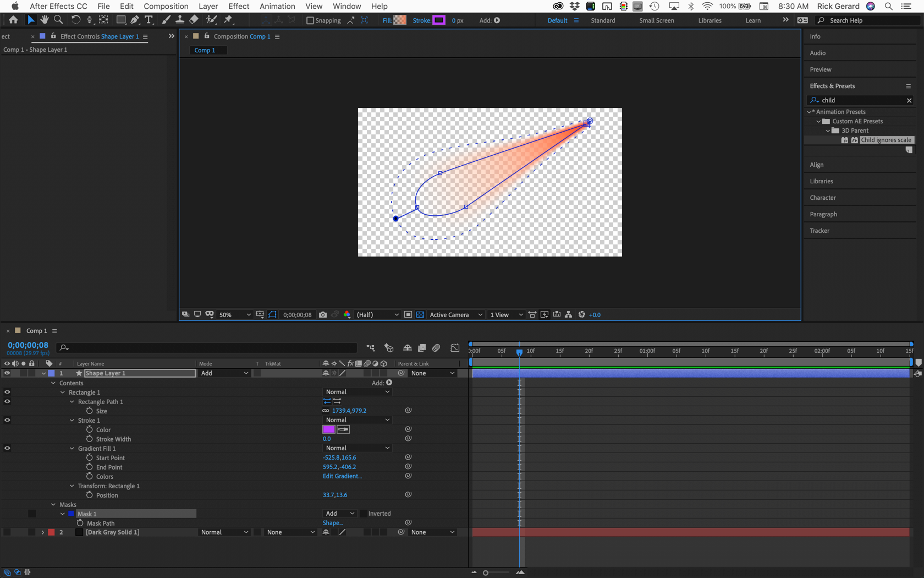Click the Mask Path Shape link

[x=332, y=523]
